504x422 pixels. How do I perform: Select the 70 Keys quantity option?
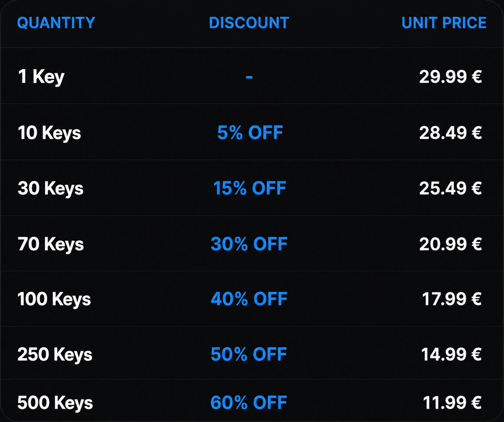point(51,244)
